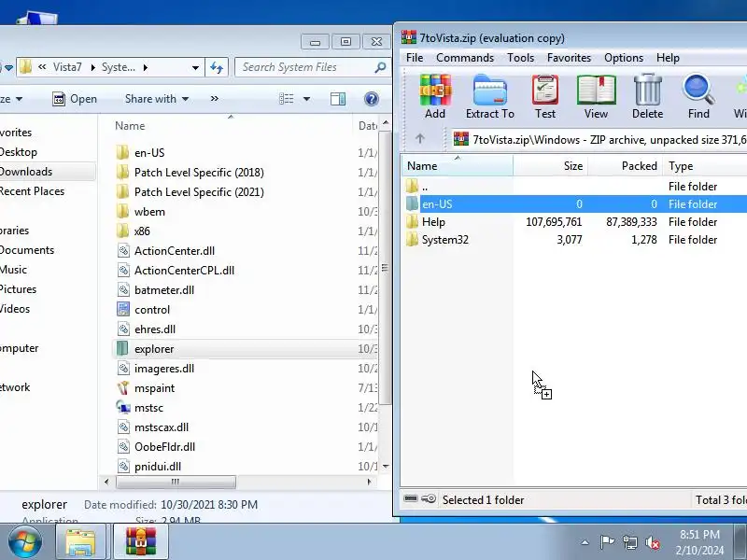Screen dimensions: 747x560
Task: Click the drive icon in WinRAR status bar
Action: click(x=411, y=498)
